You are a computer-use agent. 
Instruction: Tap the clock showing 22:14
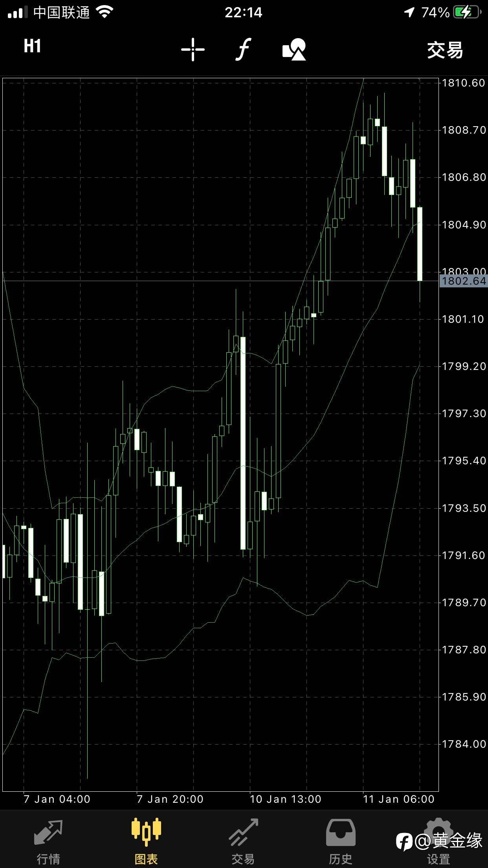point(244,13)
